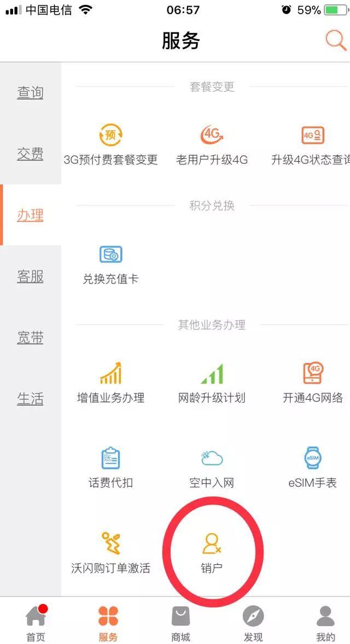Viewport: 350px width, 644px height.
Task: Open 老用户升级4G icon
Action: point(212,135)
